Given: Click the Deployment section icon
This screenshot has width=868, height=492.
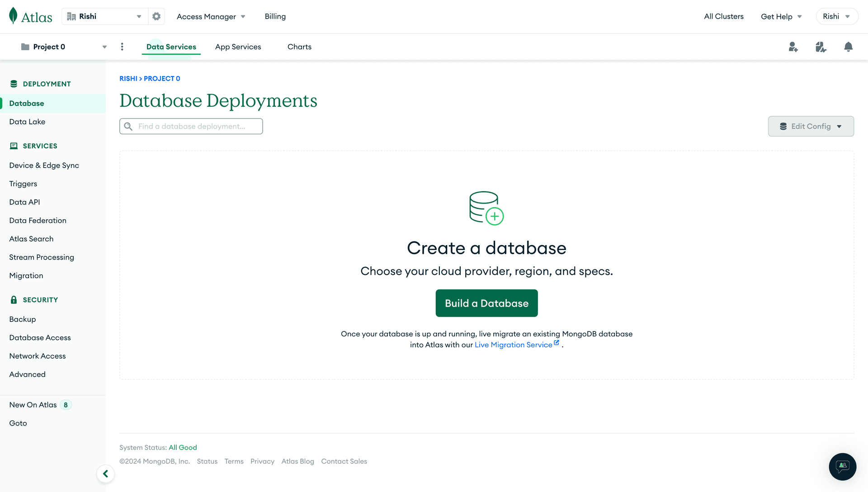Looking at the screenshot, I should [13, 83].
